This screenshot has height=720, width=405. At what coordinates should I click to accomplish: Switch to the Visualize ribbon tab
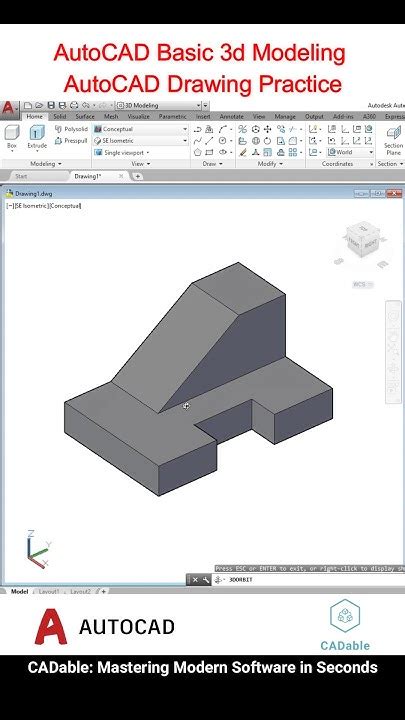click(139, 117)
